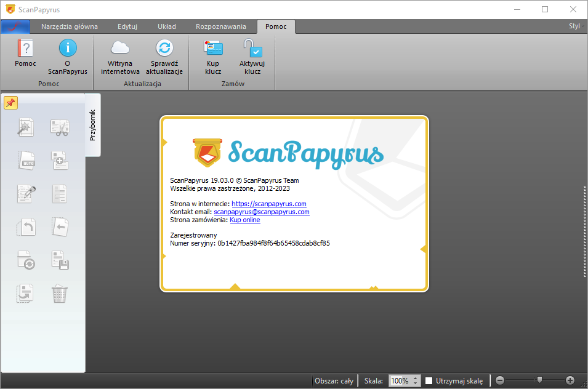Click the dotted splitter grip on right edge

tap(585, 231)
